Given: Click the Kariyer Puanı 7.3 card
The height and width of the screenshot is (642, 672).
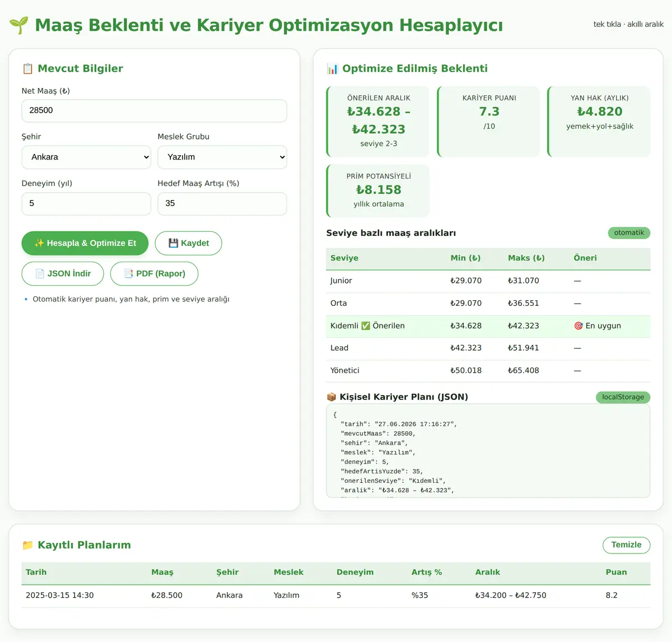Looking at the screenshot, I should [488, 122].
